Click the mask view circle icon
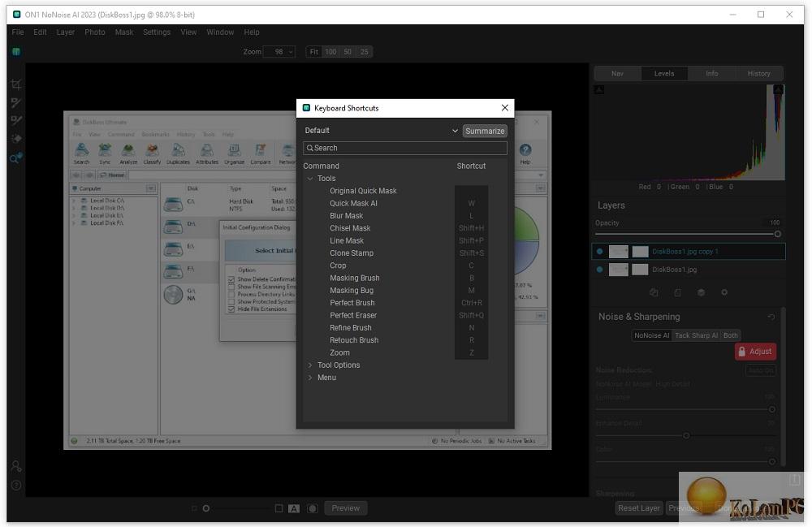Viewport: 812px width, 527px height. click(313, 508)
